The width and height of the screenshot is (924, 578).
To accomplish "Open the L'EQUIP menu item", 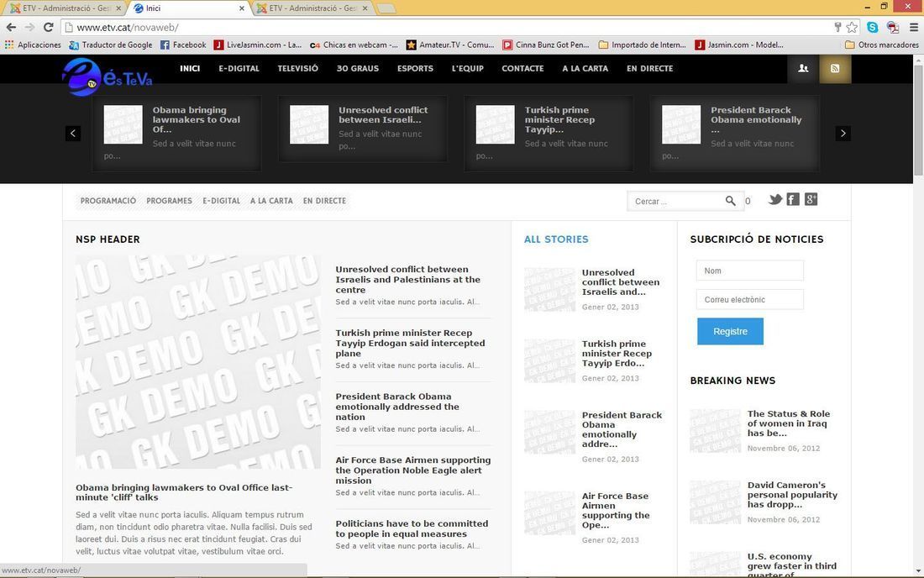I will pos(467,68).
